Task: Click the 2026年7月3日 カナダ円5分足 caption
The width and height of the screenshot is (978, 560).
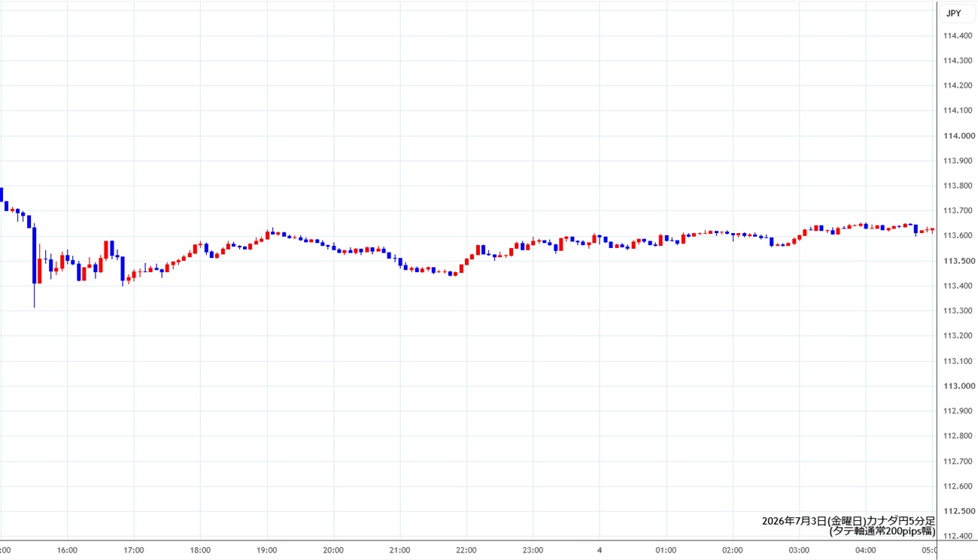Action: (849, 521)
